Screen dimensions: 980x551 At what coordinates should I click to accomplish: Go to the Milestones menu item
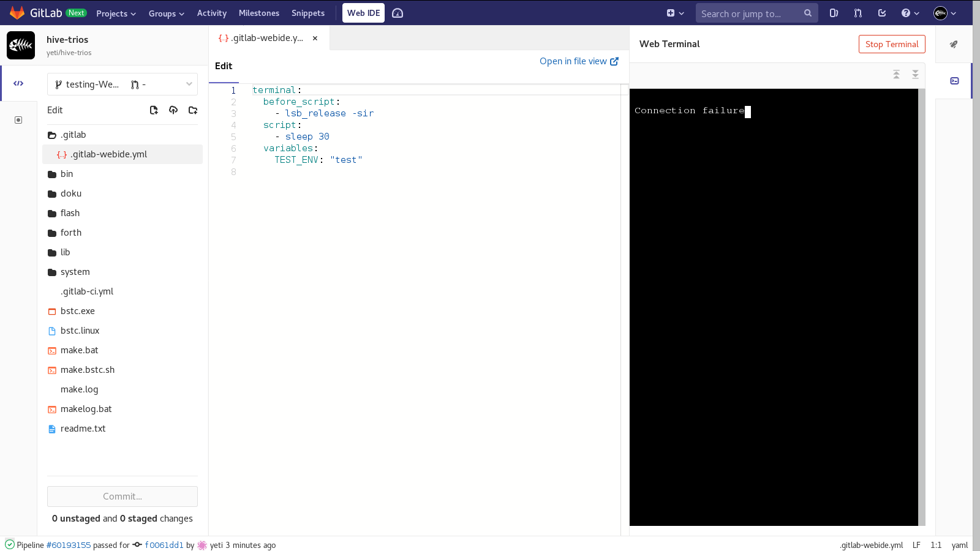coord(258,13)
